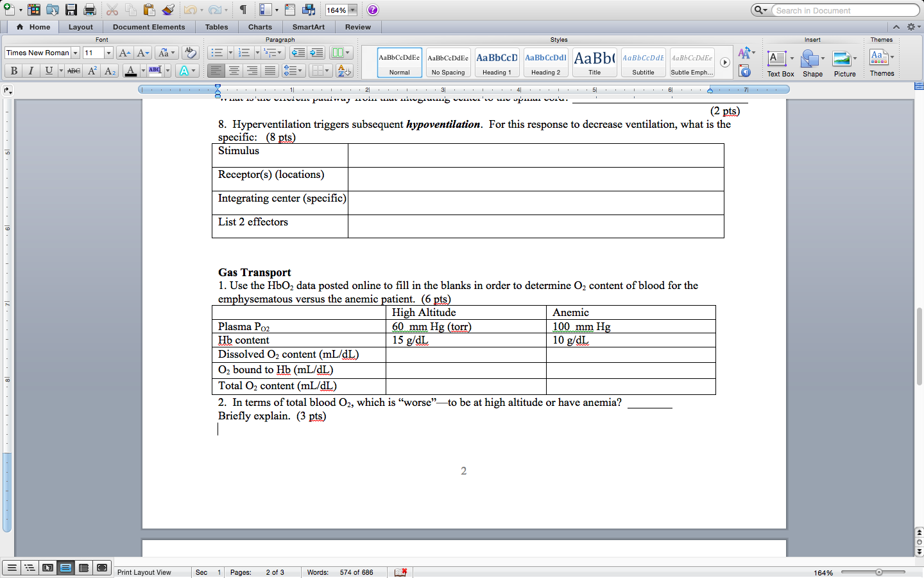Toggle Bold formatting
924x578 pixels.
click(x=13, y=71)
